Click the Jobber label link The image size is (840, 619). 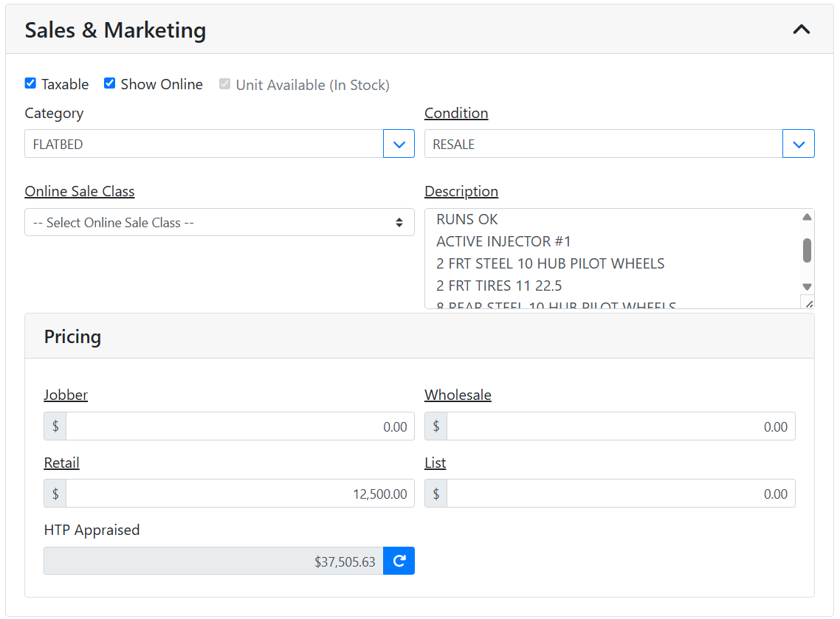(x=66, y=395)
